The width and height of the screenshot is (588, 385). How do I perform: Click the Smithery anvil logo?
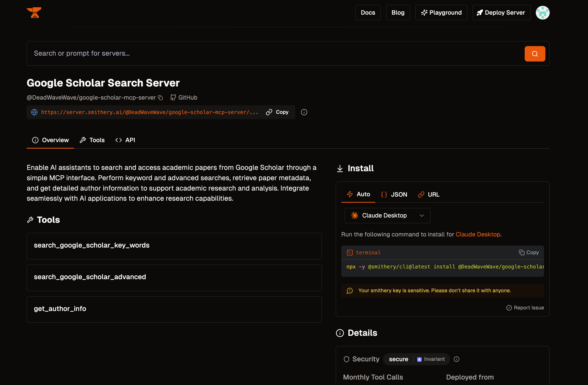[34, 12]
